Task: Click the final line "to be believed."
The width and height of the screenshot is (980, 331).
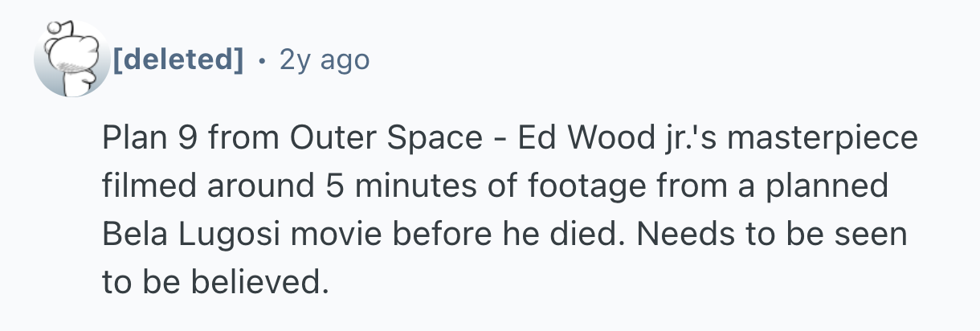Action: pos(216,281)
